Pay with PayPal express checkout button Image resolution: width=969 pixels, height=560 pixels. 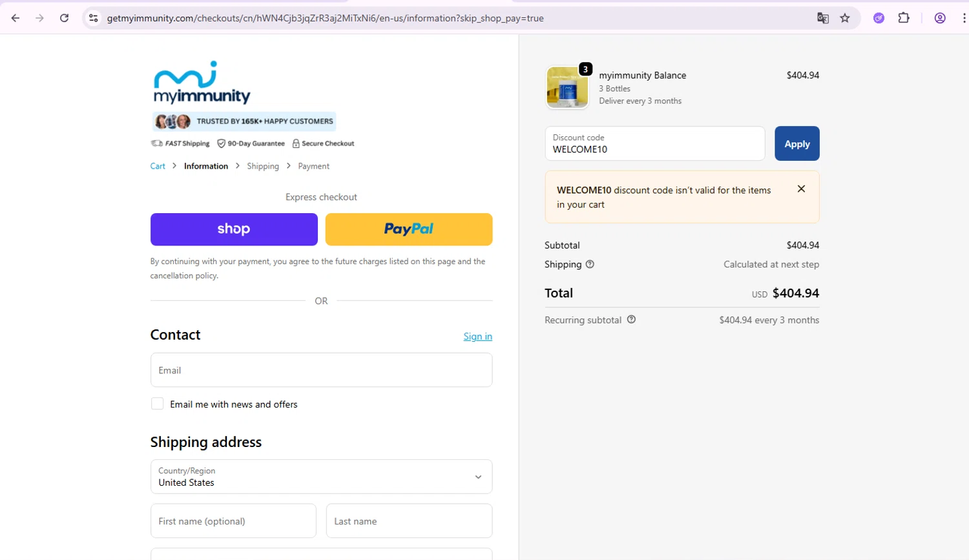tap(409, 229)
